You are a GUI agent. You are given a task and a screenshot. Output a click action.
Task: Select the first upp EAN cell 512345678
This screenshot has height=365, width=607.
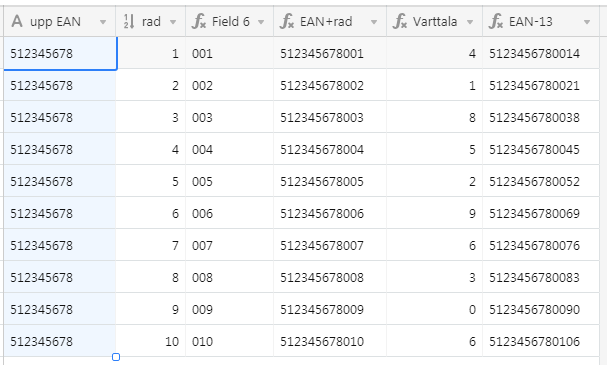tap(60, 53)
